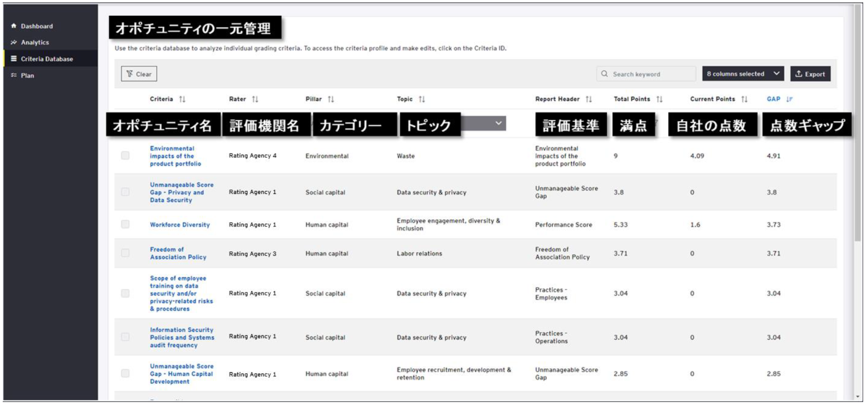
Task: Check the Workforce Diversity row checkbox
Action: [x=125, y=224]
